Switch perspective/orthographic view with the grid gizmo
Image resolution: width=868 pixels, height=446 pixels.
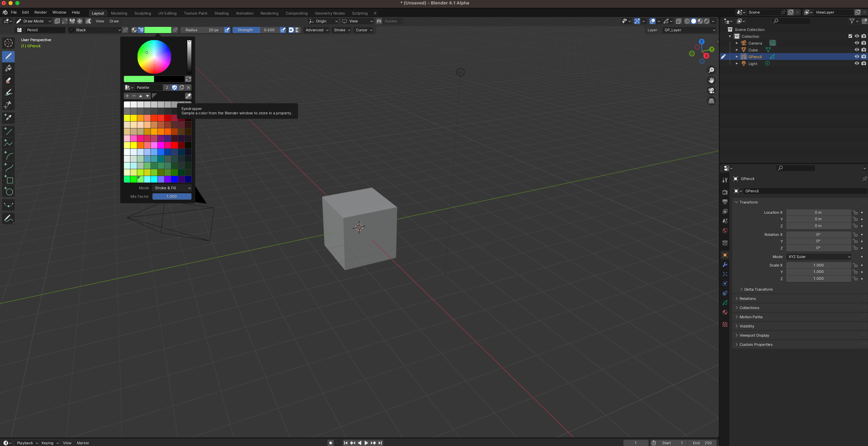711,101
